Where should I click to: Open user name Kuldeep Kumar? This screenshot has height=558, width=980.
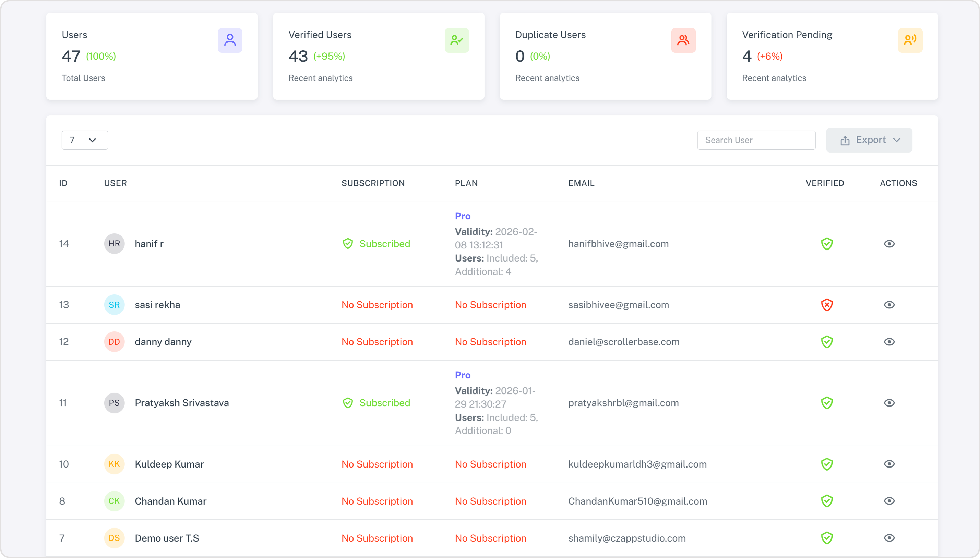click(169, 464)
